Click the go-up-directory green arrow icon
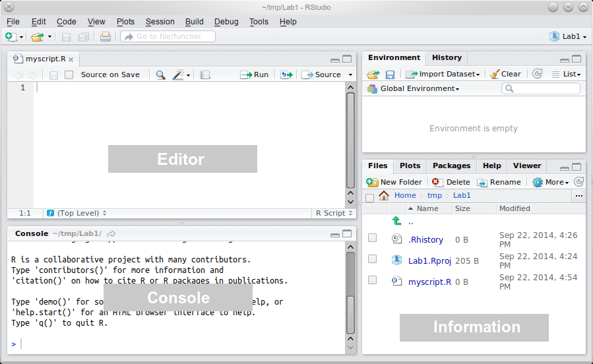This screenshot has height=364, width=593. click(x=396, y=220)
